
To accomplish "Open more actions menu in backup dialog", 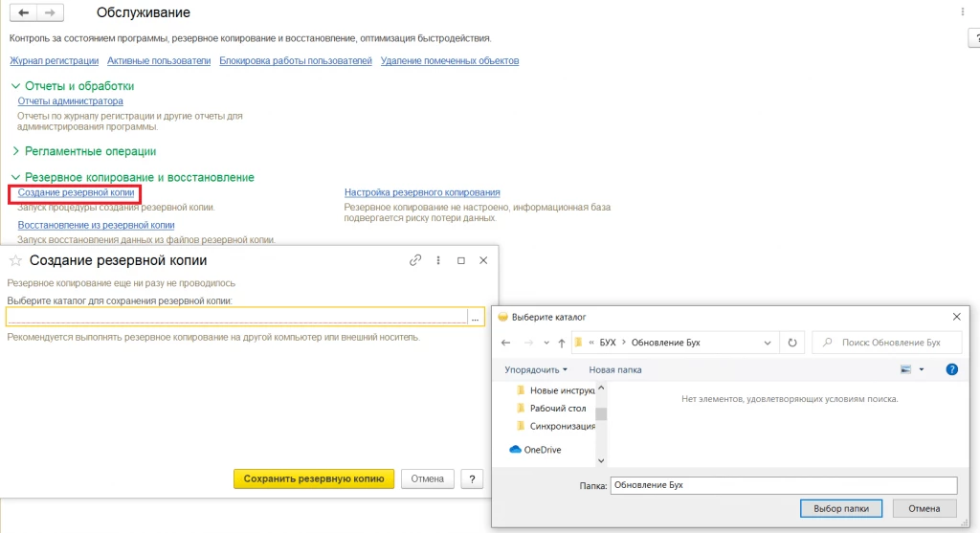I will [438, 260].
